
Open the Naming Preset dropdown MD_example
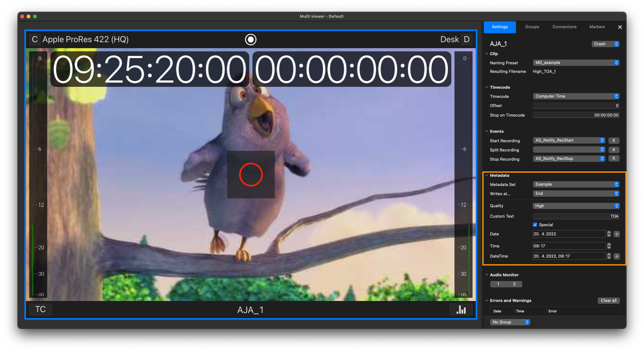[576, 63]
